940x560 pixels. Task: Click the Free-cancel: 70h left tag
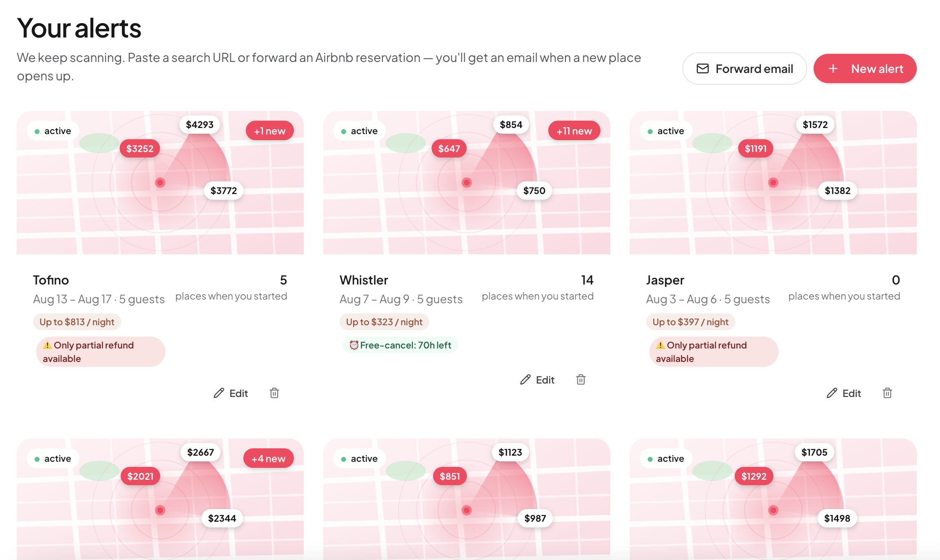point(400,345)
